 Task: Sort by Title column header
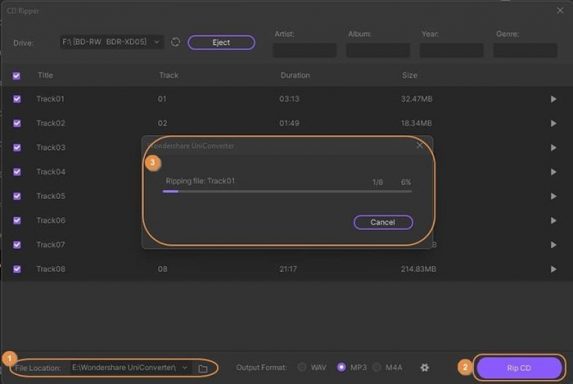coord(45,75)
